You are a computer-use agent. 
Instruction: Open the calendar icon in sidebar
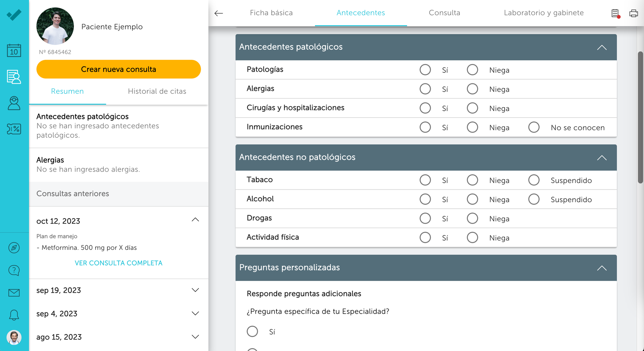(x=14, y=51)
